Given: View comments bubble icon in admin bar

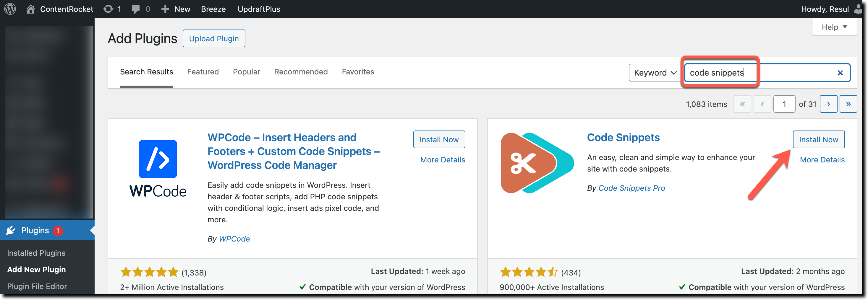Looking at the screenshot, I should point(136,9).
